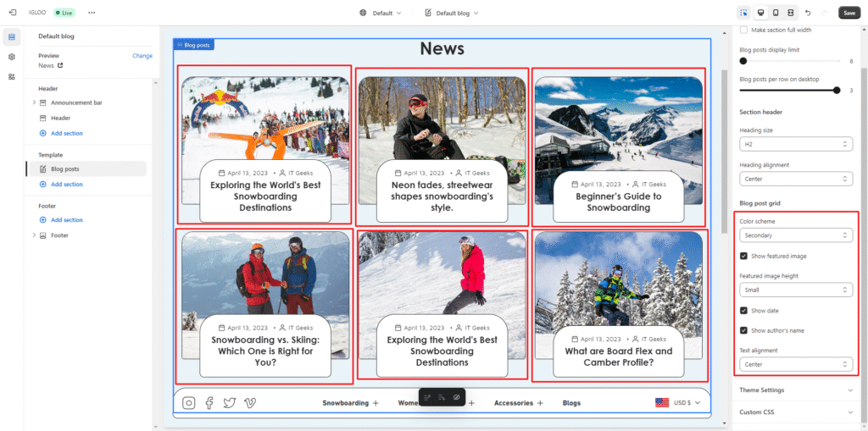Expand the Announcement bar tree item
Image resolution: width=868 pixels, height=431 pixels.
[x=34, y=102]
